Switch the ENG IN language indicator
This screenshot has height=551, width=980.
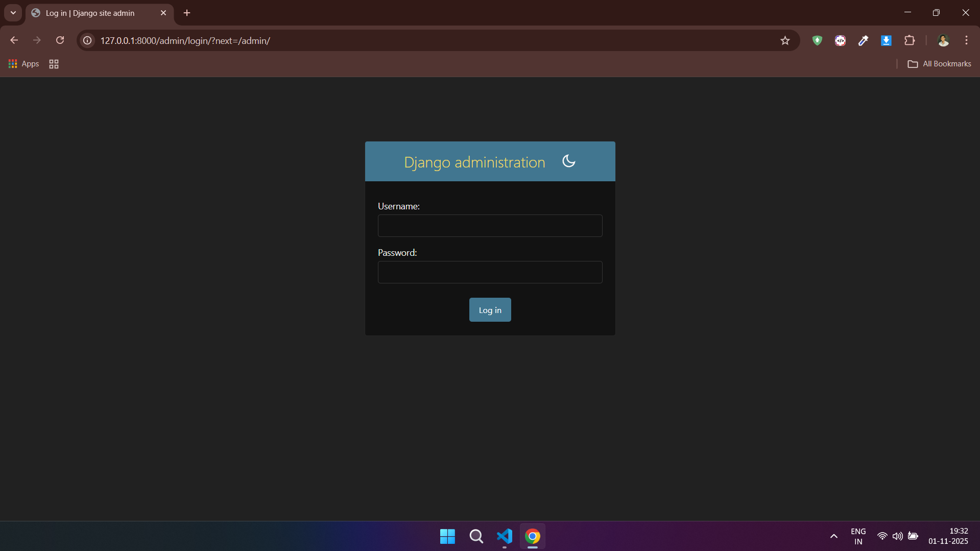pyautogui.click(x=858, y=536)
